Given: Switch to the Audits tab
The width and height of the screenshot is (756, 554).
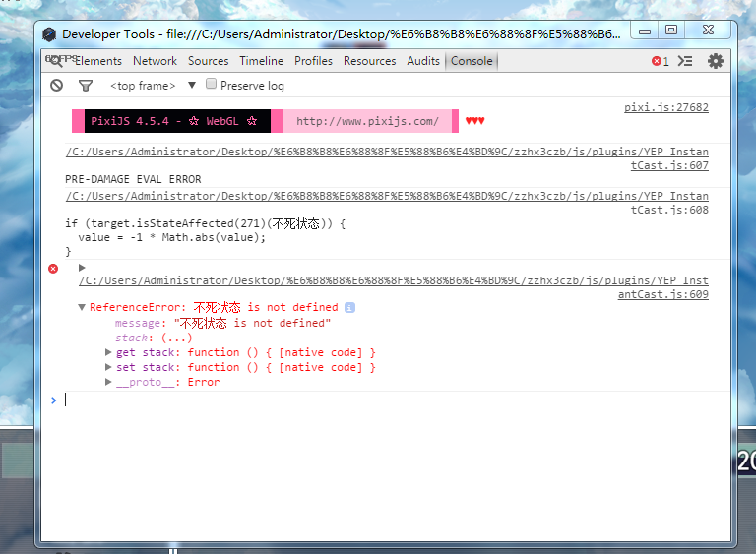Looking at the screenshot, I should 423,61.
